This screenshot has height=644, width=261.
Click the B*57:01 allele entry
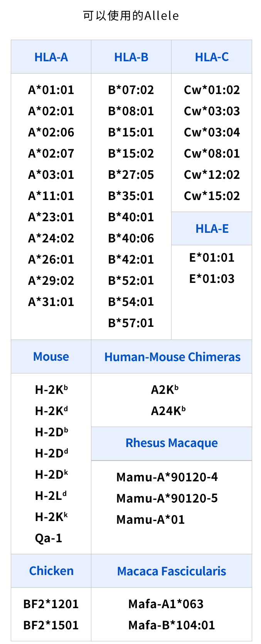coord(131,323)
